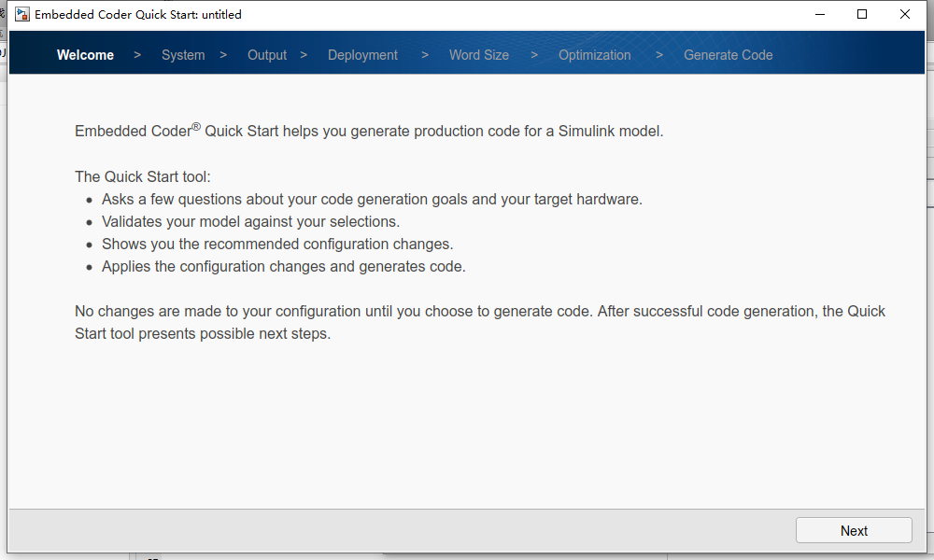Open the Output step
The image size is (934, 560).
coord(267,55)
